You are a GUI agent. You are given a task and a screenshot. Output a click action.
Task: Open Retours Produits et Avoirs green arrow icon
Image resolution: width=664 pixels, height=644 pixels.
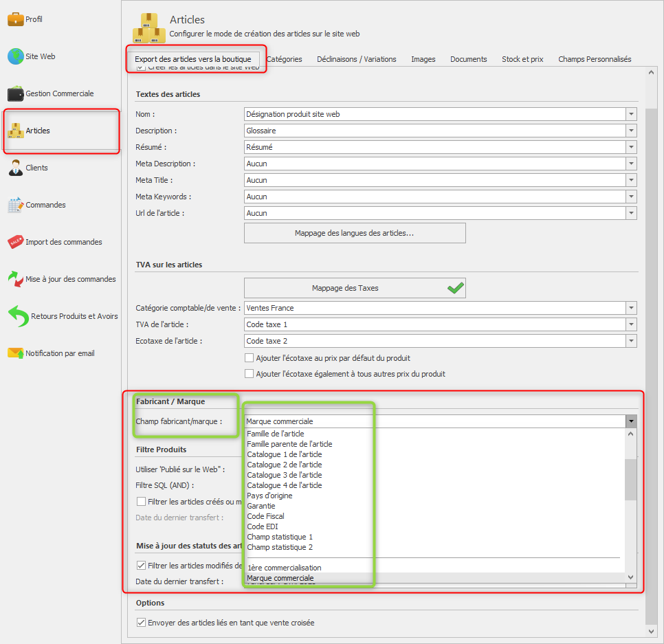(x=18, y=316)
